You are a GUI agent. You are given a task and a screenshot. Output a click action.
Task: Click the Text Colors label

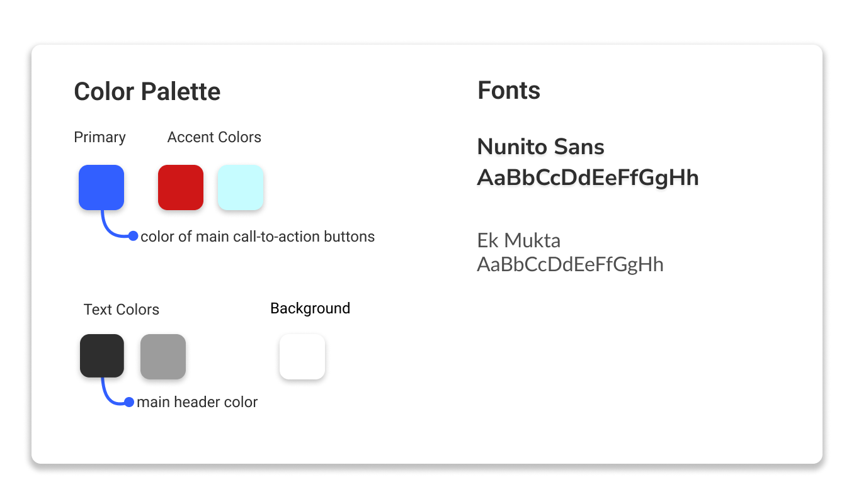pos(122,310)
